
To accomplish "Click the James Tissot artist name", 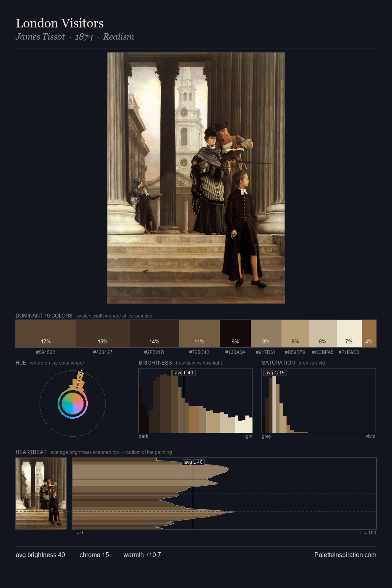I will pyautogui.click(x=40, y=37).
